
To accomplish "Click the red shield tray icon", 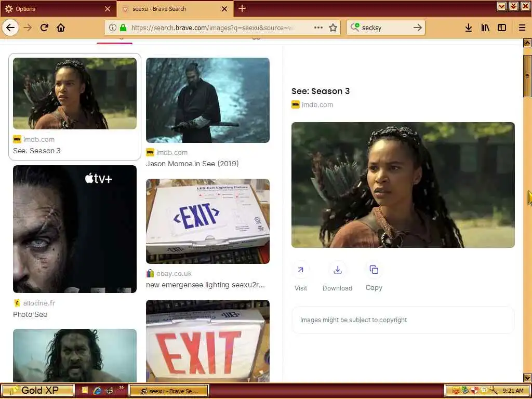I will tap(475, 391).
